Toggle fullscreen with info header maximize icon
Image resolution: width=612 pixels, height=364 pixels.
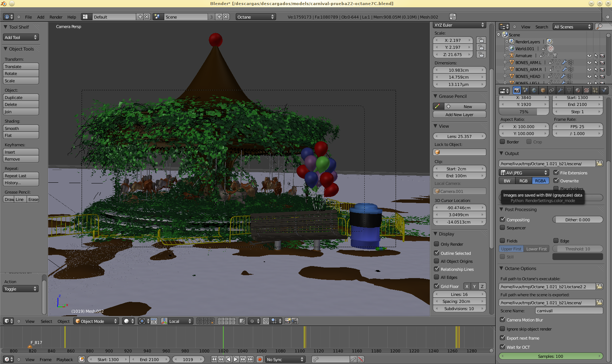[452, 17]
